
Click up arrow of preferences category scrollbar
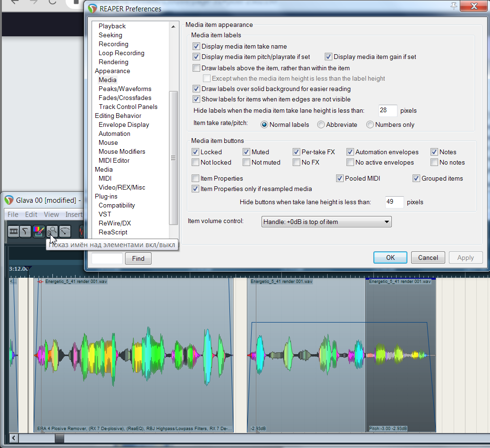[173, 26]
